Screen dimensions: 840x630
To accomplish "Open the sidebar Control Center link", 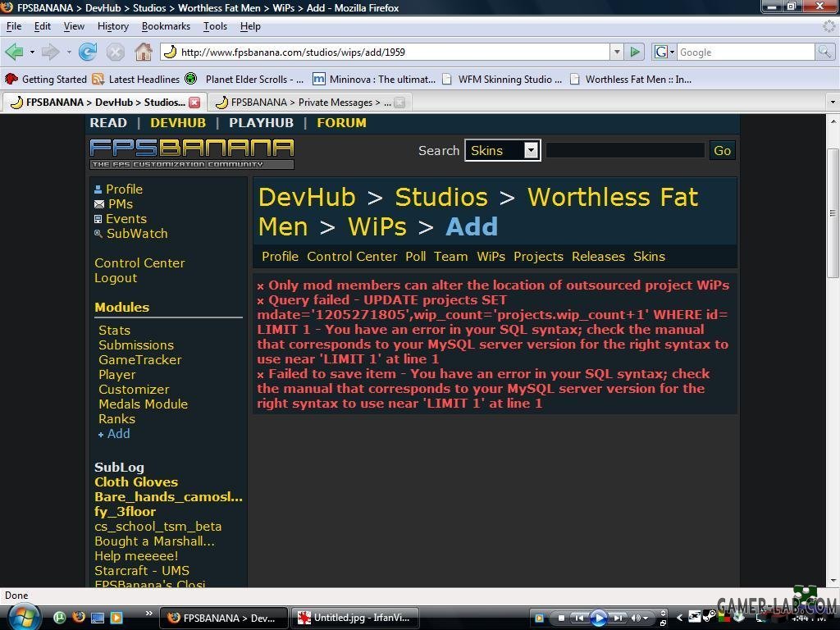I will click(x=139, y=263).
